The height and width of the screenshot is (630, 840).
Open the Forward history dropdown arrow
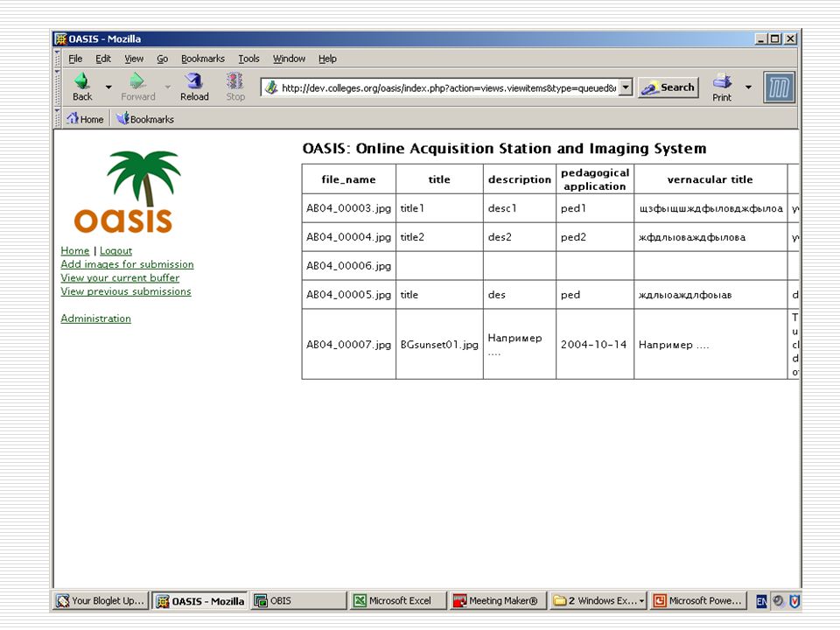click(168, 87)
